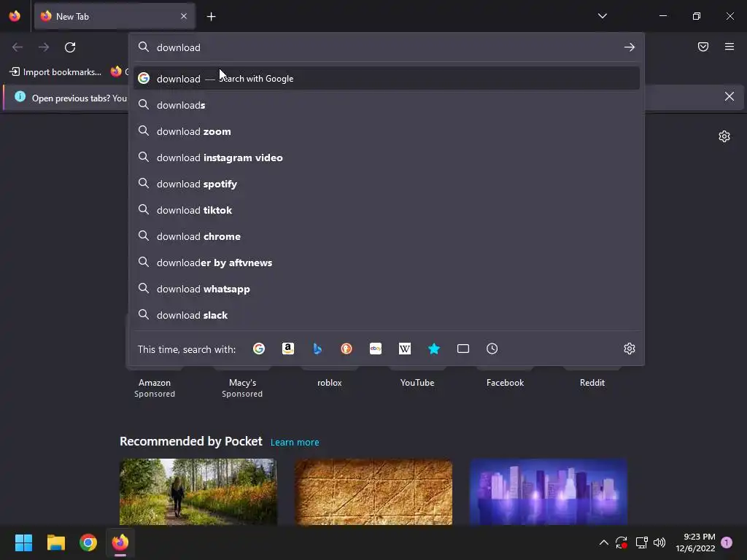Viewport: 747px width, 560px height.
Task: Search open tabs using tab icon
Action: tap(463, 349)
